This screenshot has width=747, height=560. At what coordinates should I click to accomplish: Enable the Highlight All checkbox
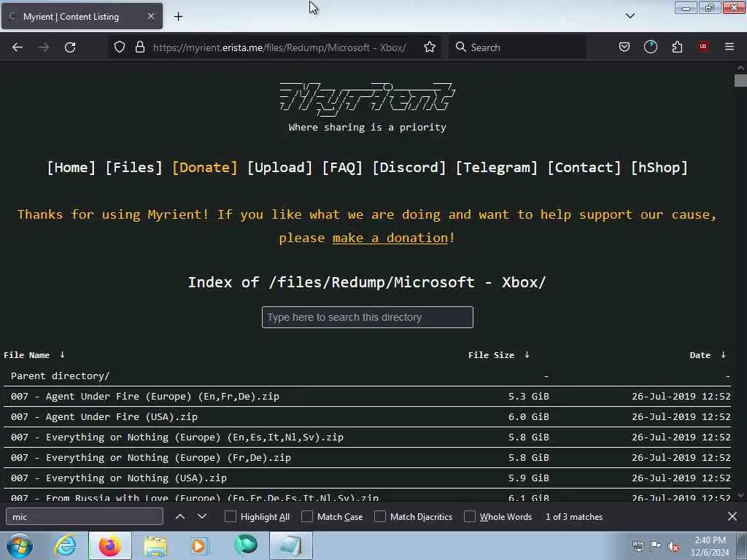click(230, 517)
